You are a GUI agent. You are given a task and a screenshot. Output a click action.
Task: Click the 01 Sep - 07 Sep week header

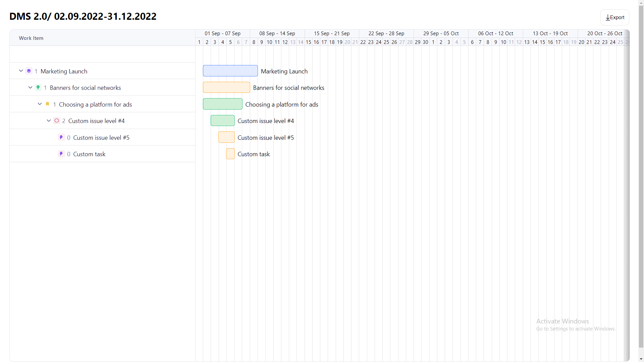[223, 34]
